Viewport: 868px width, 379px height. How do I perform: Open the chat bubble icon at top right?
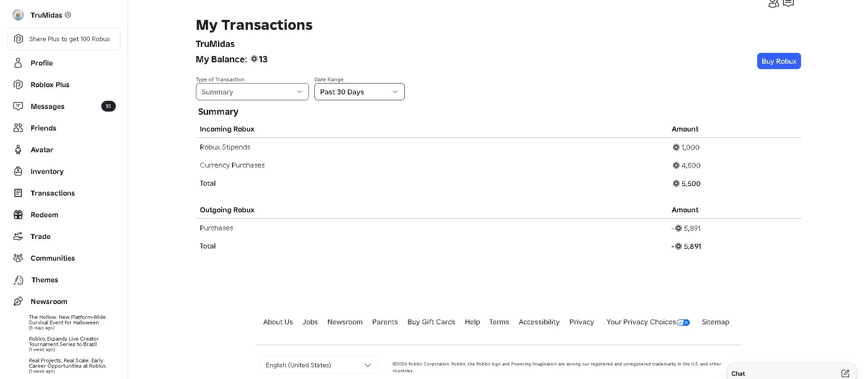788,3
